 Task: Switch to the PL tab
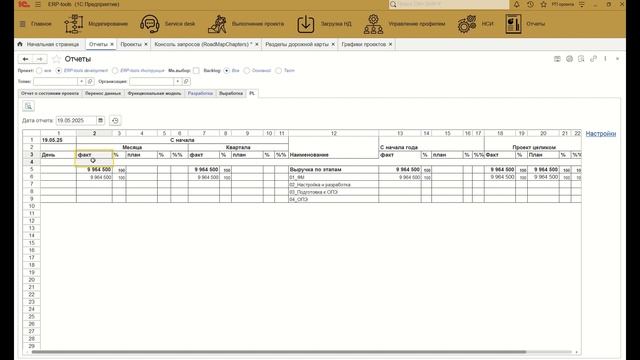[252, 93]
